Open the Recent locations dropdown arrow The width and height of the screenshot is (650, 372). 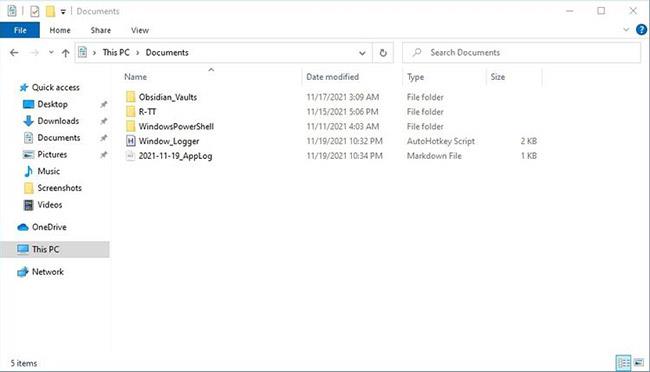51,52
